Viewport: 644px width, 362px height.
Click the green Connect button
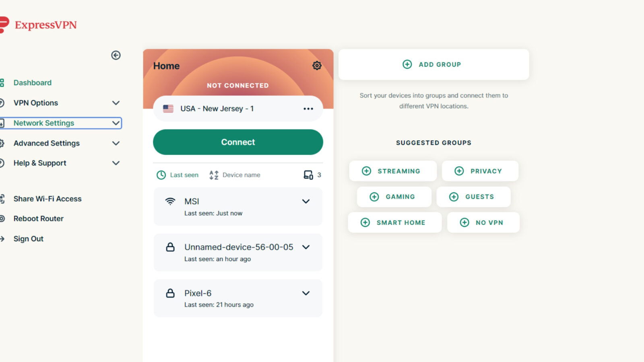coord(238,142)
